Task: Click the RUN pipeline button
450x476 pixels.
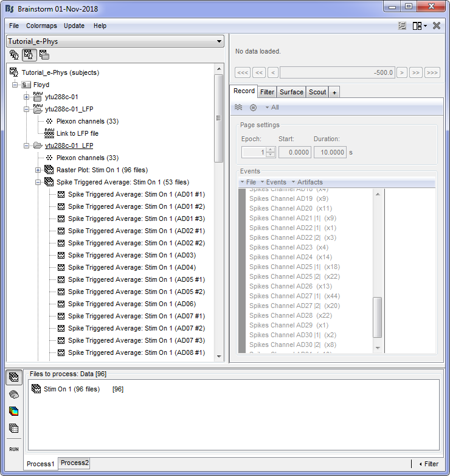Action: coord(13,449)
